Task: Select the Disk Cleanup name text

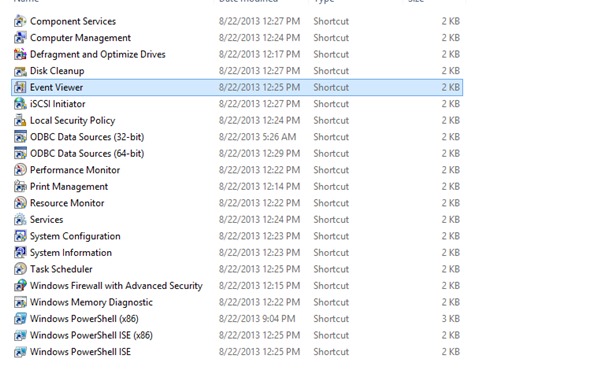Action: pyautogui.click(x=57, y=71)
